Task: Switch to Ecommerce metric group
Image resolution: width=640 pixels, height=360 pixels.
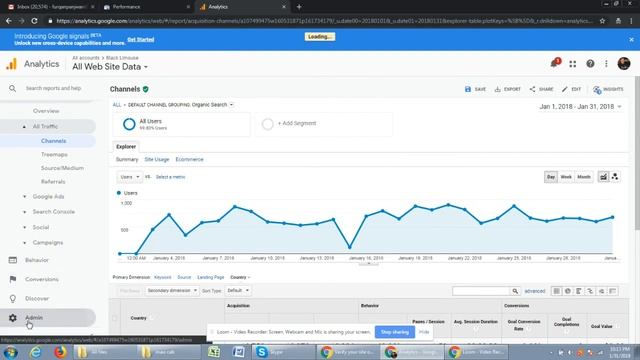Action: (x=189, y=160)
